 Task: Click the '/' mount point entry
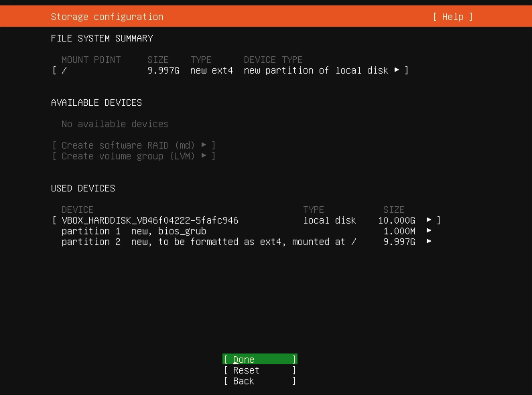click(64, 70)
